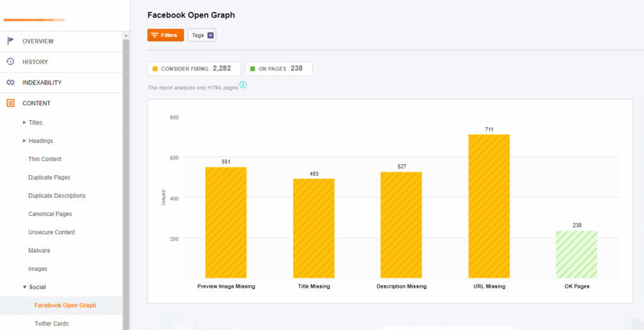Click the History clock icon
This screenshot has width=644, height=330.
pos(10,62)
